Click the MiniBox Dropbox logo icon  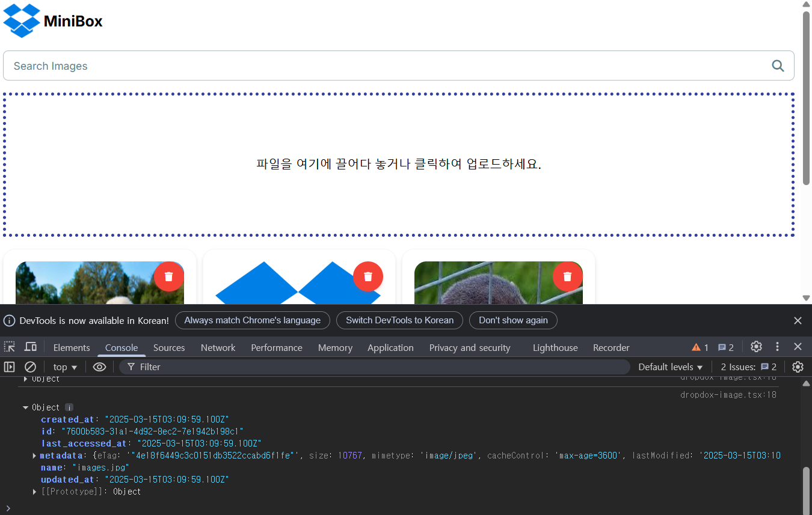tap(22, 21)
